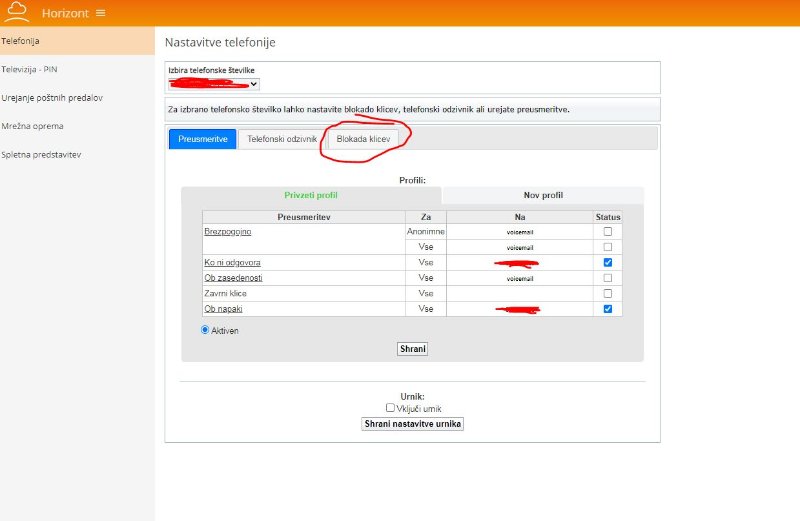800x521 pixels.
Task: Enable Brezpogojno checkbox for Anonimne calls
Action: click(608, 232)
